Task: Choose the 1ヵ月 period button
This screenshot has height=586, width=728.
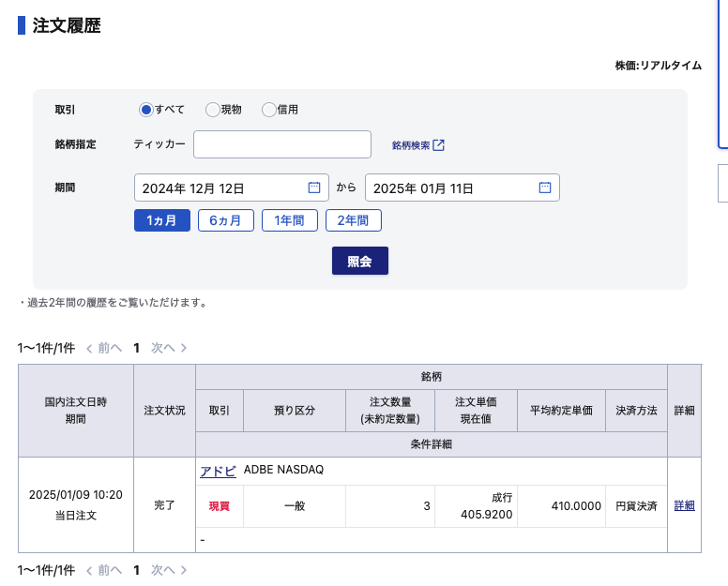Action: [162, 220]
